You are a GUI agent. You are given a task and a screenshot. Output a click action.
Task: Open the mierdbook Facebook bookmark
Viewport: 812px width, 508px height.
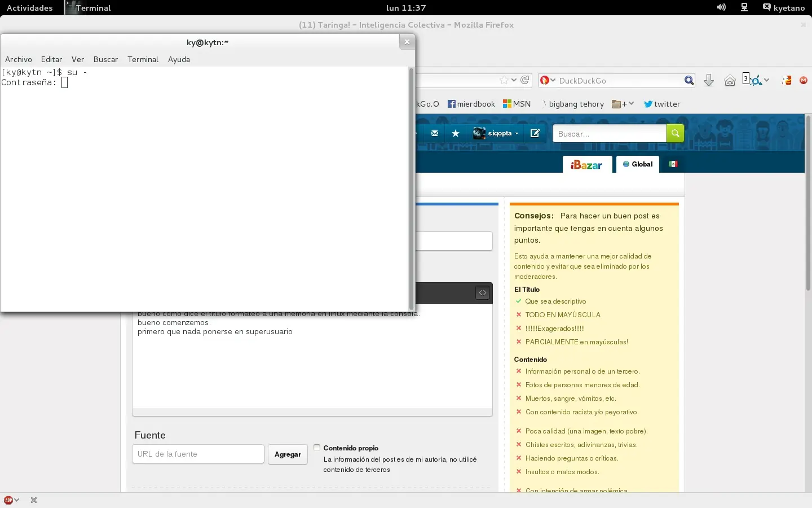[471, 104]
